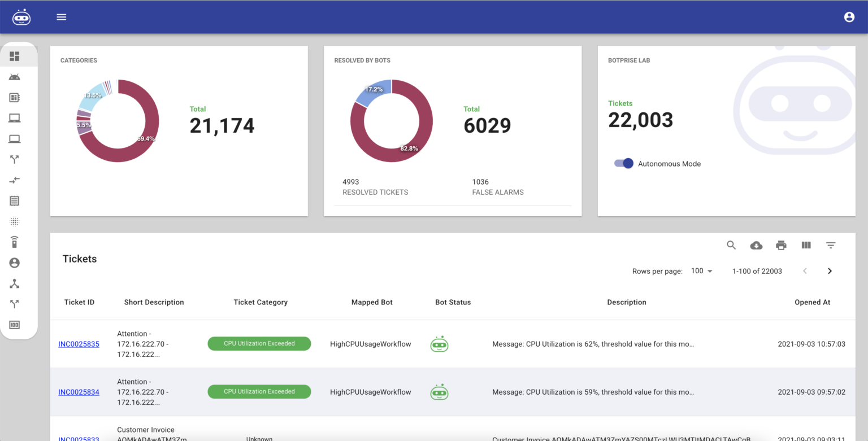The width and height of the screenshot is (868, 441).
Task: Click the previous page arrow
Action: tap(805, 271)
